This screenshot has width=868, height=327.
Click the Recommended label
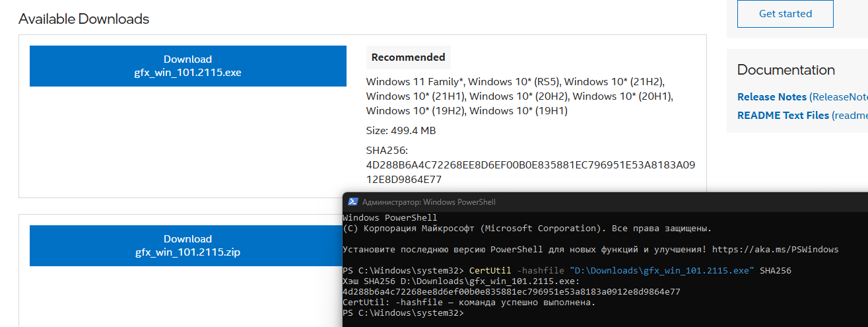tap(409, 57)
